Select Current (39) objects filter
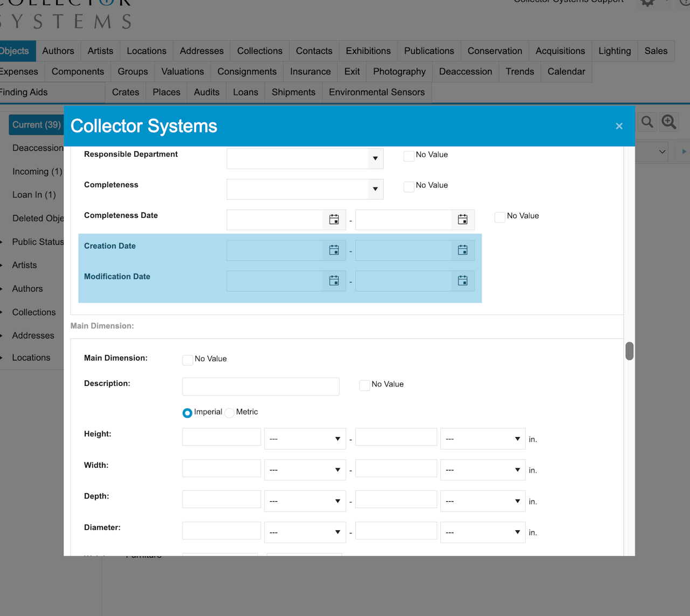Screen dimensions: 690x616 [36, 124]
